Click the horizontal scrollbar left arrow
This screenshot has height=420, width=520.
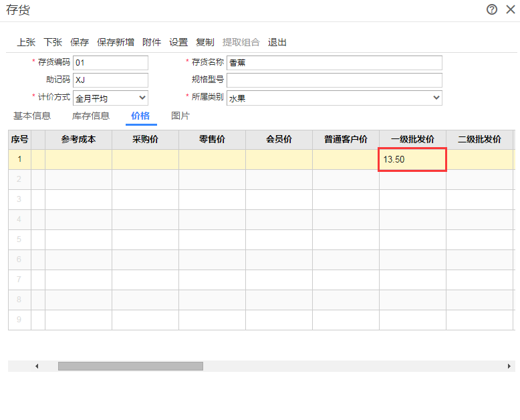[x=37, y=366]
